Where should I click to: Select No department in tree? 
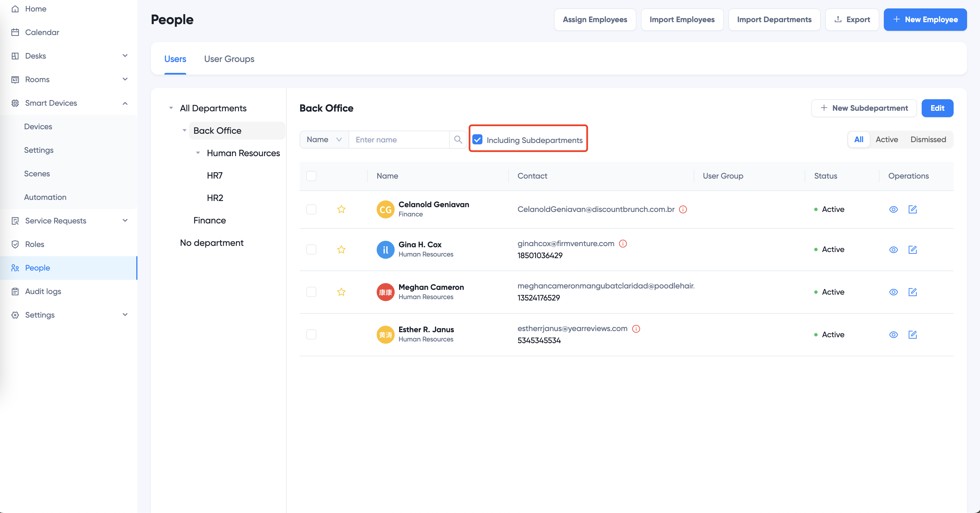click(x=212, y=243)
